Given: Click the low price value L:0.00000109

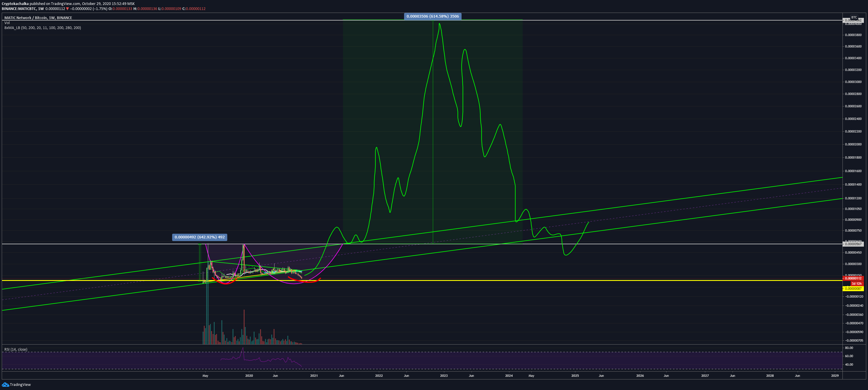Looking at the screenshot, I should [x=170, y=9].
